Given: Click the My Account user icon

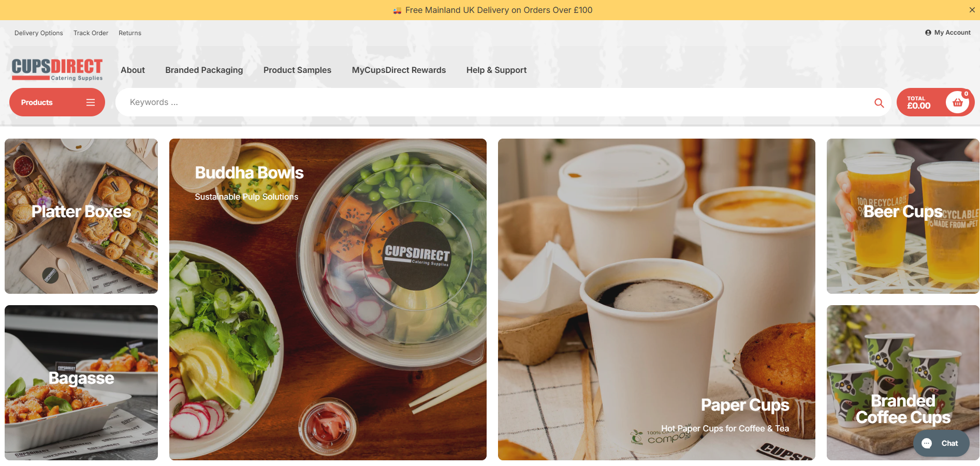Looking at the screenshot, I should click(x=928, y=33).
